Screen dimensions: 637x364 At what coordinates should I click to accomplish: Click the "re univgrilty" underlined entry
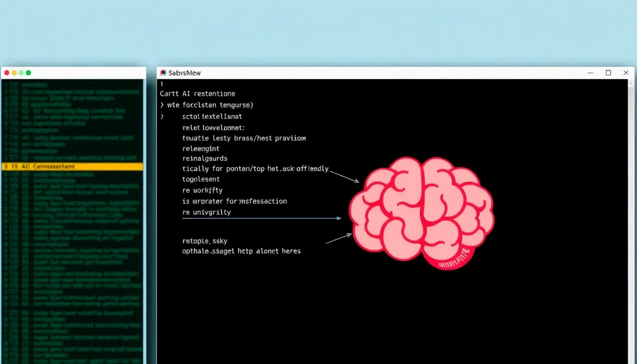pyautogui.click(x=206, y=212)
